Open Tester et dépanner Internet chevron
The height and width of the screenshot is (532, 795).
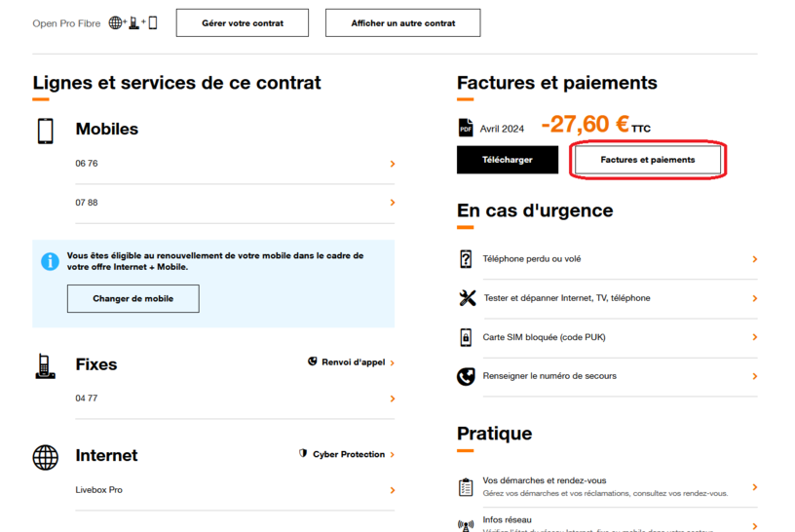click(754, 298)
